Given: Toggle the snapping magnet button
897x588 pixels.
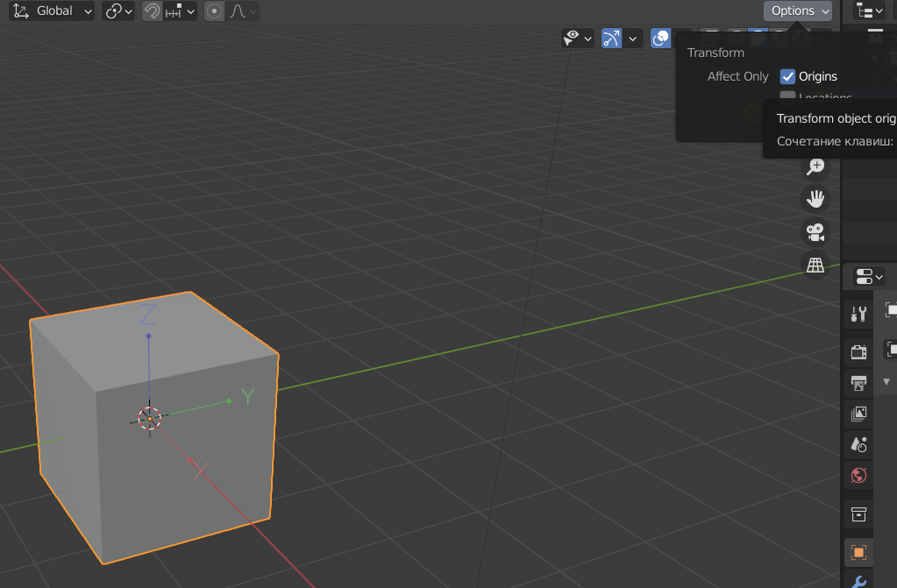Looking at the screenshot, I should point(153,11).
